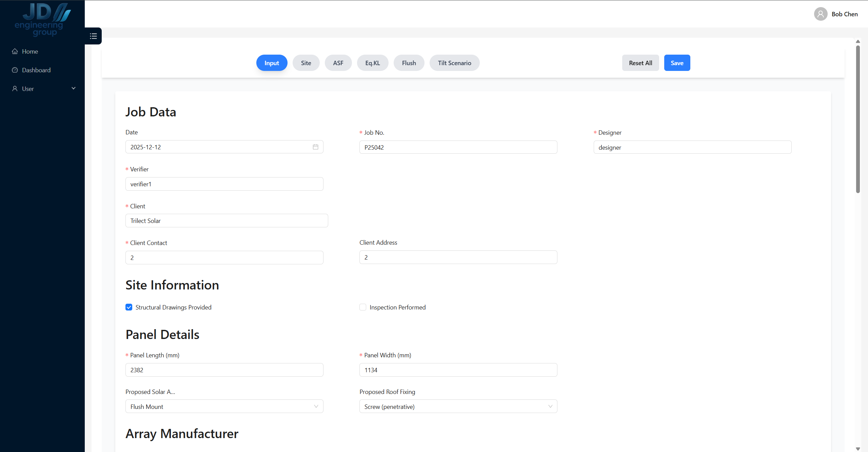The width and height of the screenshot is (868, 452).
Task: Click the Client field Trilect Solar
Action: pyautogui.click(x=227, y=221)
